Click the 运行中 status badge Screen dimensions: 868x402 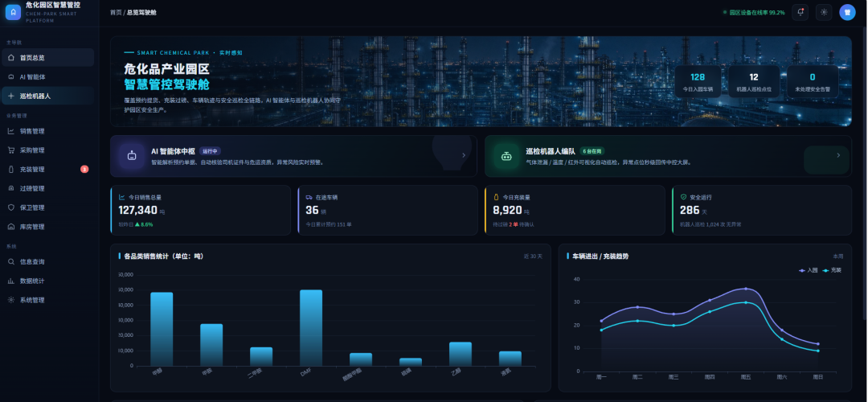pos(211,151)
